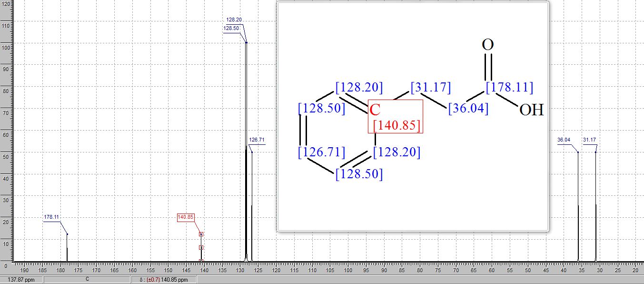Select the left-side [128.50] ring carbon
644x284 pixels.
(321, 108)
